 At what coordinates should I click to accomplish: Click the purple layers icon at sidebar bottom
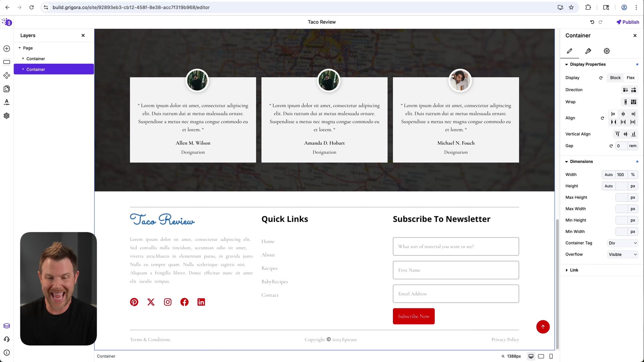pos(7,326)
